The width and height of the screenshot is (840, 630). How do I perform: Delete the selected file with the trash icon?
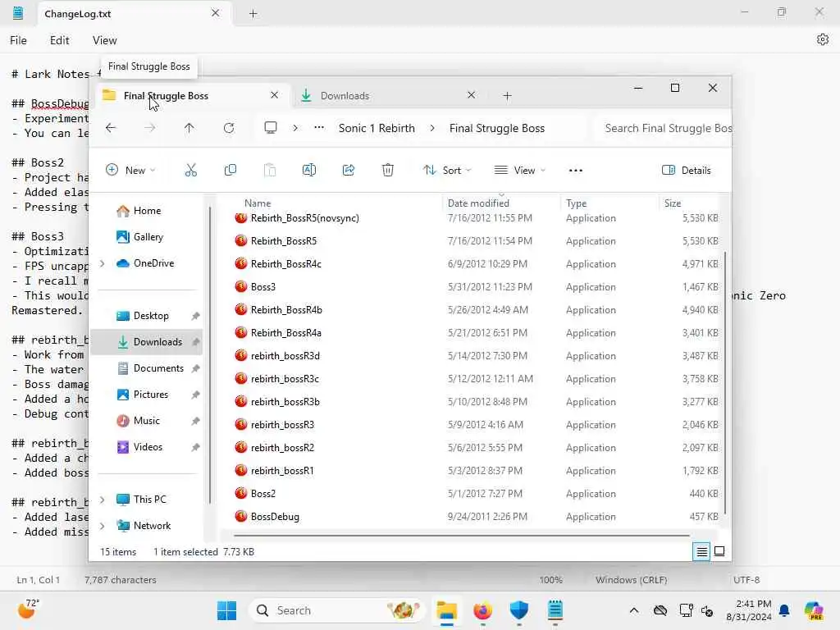click(388, 171)
